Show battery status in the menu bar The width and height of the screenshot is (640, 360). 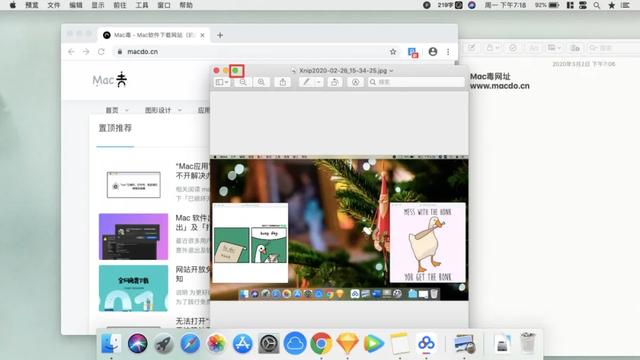(547, 5)
